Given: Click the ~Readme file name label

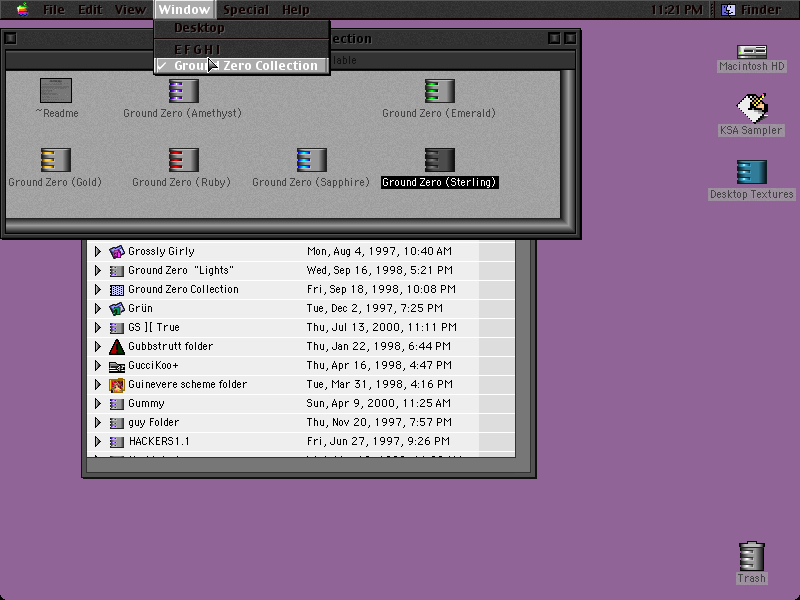Looking at the screenshot, I should pos(57,113).
